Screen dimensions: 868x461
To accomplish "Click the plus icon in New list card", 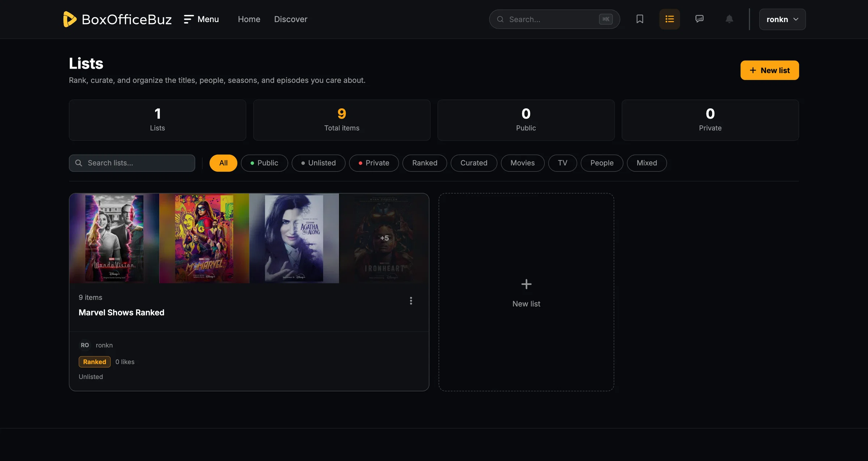I will 526,284.
